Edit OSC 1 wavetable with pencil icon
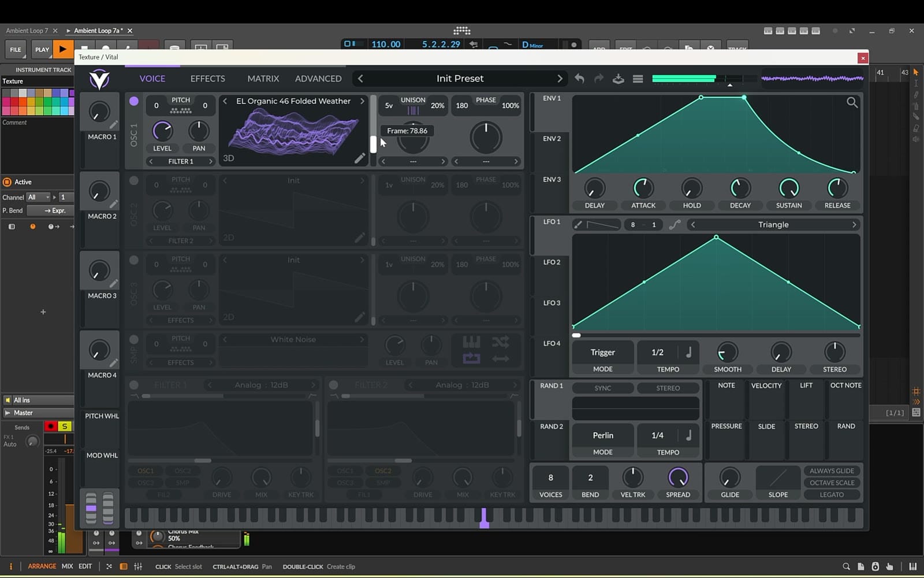The width and height of the screenshot is (924, 578). tap(360, 158)
